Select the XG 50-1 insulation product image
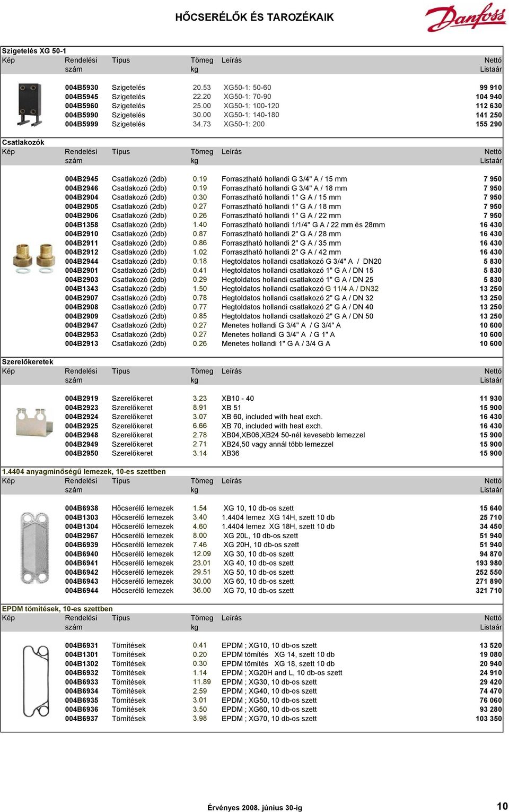Screen dimensions: 509x812 (x=30, y=105)
